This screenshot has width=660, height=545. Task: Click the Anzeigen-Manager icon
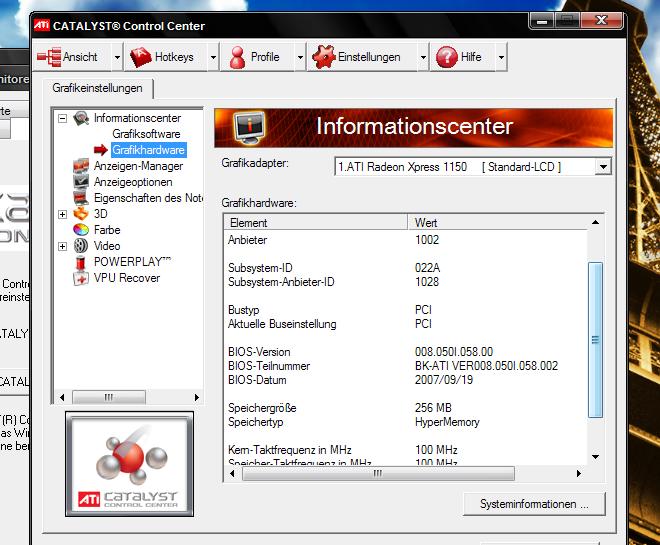click(x=81, y=166)
